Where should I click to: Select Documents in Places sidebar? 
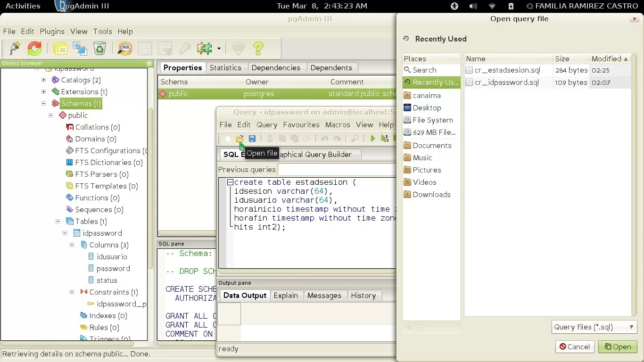(431, 146)
